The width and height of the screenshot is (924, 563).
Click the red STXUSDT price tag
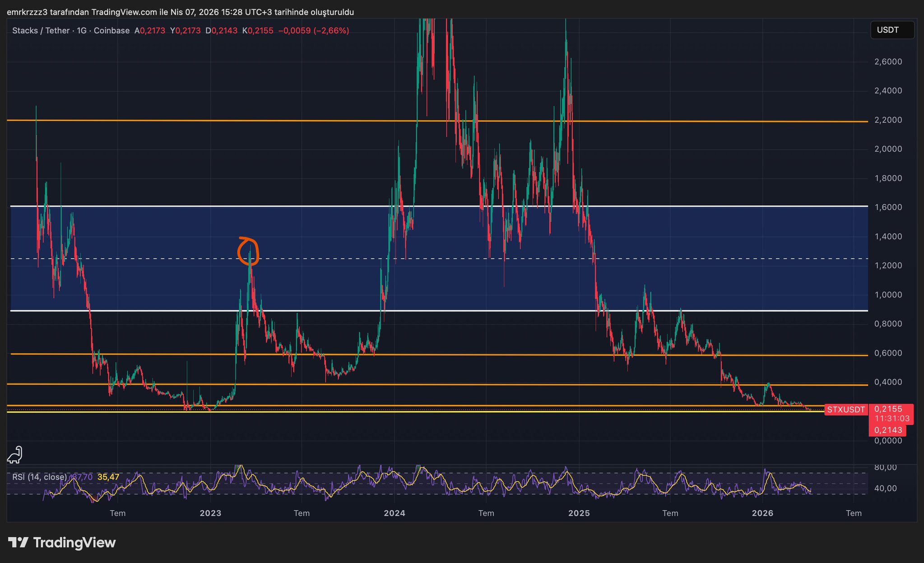[x=845, y=410]
